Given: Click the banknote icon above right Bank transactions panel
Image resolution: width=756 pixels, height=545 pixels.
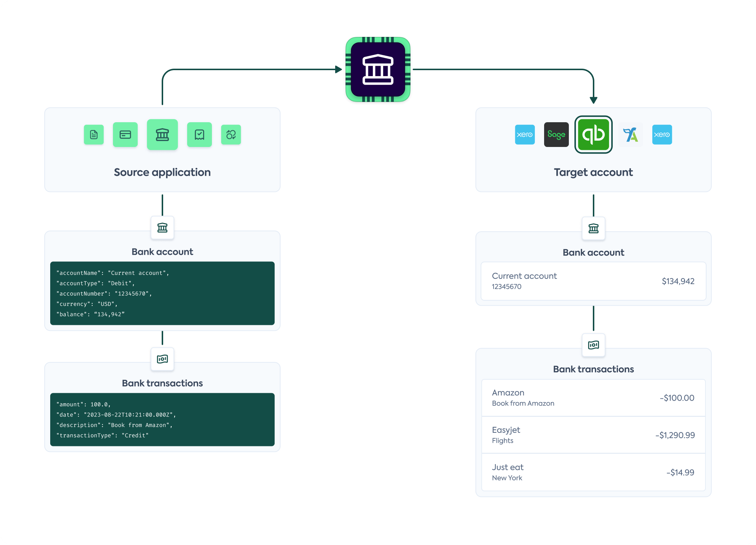Looking at the screenshot, I should coord(593,345).
